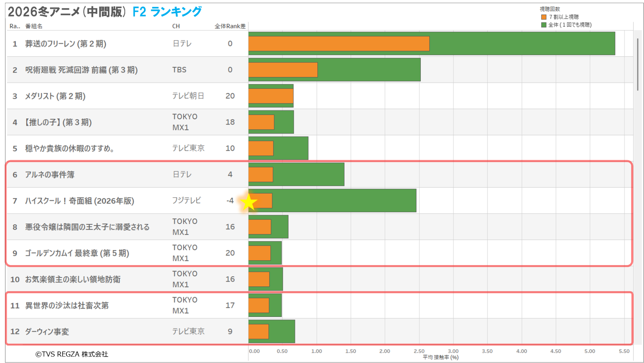The width and height of the screenshot is (644, 363).
Task: Select ゴールデンカムイ 最終章 row label
Action: point(77,253)
